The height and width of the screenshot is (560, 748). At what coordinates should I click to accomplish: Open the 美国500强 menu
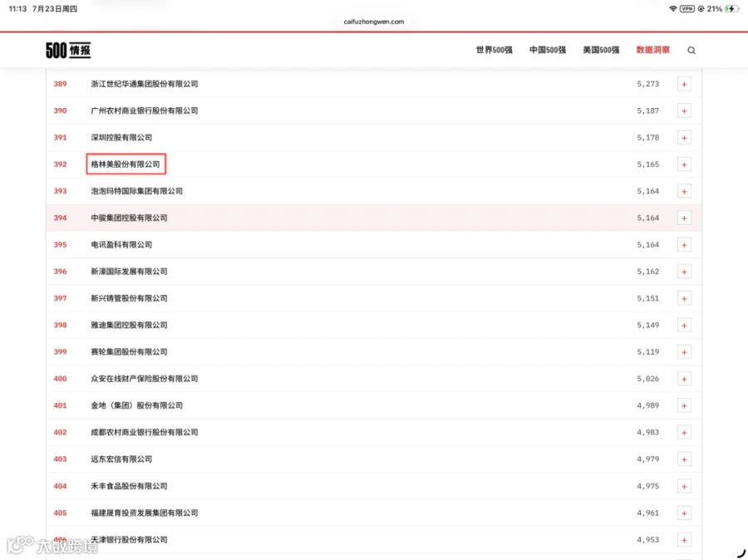coord(601,50)
